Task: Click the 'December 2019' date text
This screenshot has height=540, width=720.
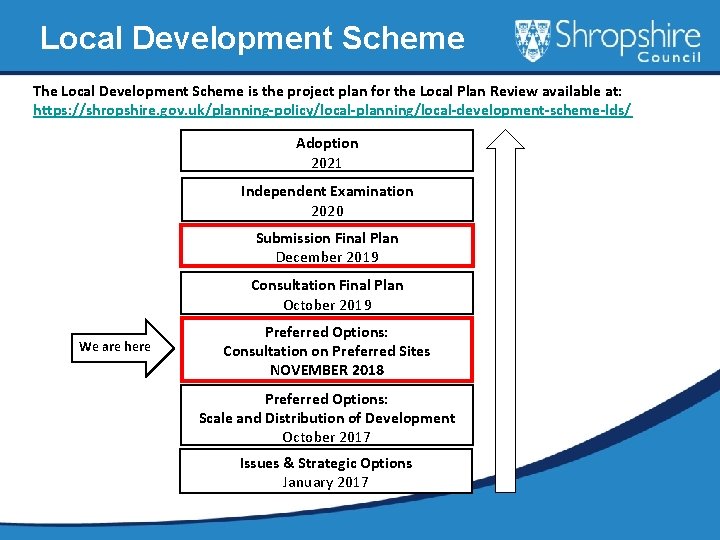Action: (x=327, y=257)
